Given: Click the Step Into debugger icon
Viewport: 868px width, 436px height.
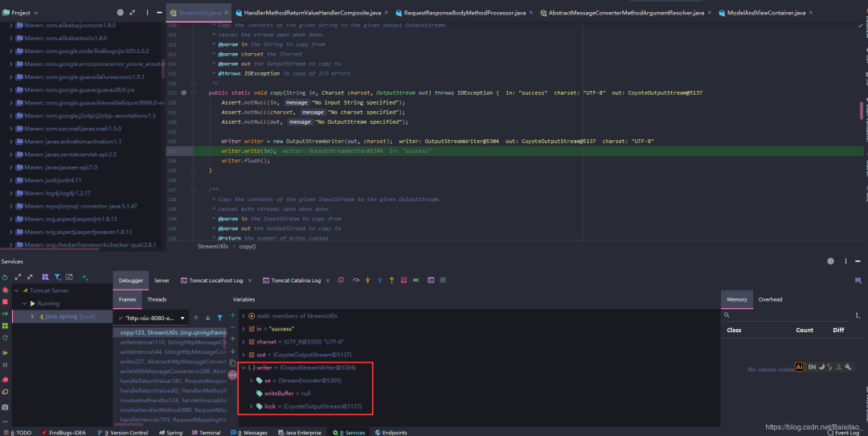Looking at the screenshot, I should pyautogui.click(x=367, y=280).
